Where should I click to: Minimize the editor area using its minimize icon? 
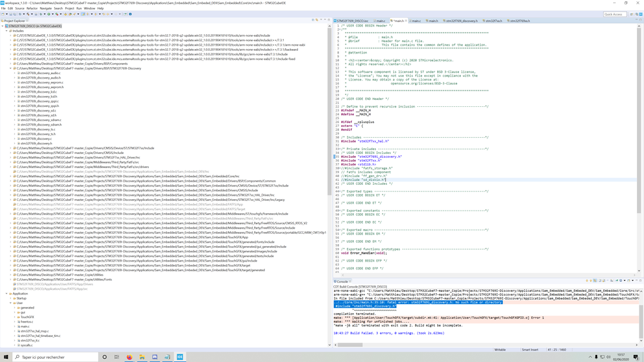click(636, 21)
